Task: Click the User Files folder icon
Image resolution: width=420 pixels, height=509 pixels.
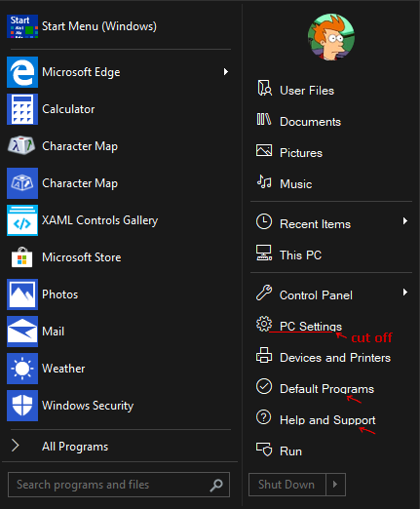Action: 264,88
